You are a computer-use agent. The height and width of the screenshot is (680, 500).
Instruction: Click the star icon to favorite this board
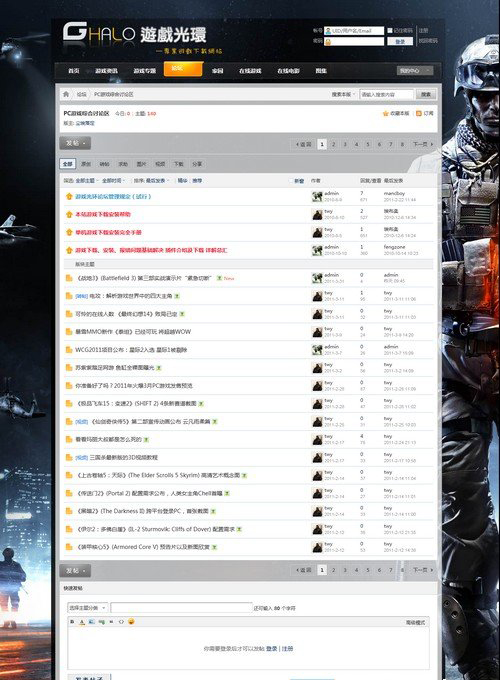pyautogui.click(x=385, y=113)
